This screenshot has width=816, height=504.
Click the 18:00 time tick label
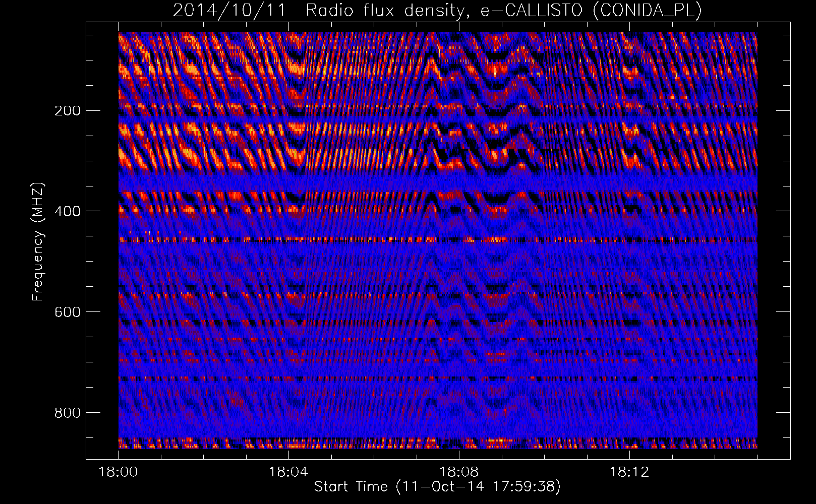[x=118, y=472]
